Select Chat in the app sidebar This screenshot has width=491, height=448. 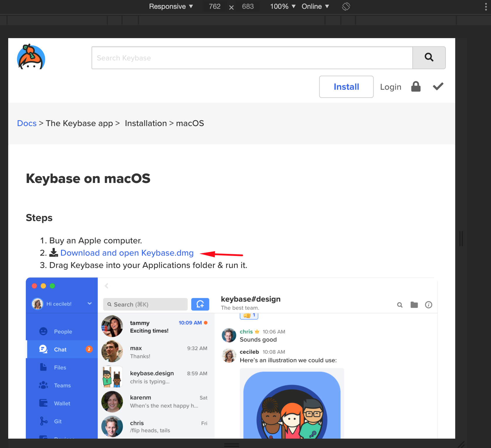tap(62, 349)
